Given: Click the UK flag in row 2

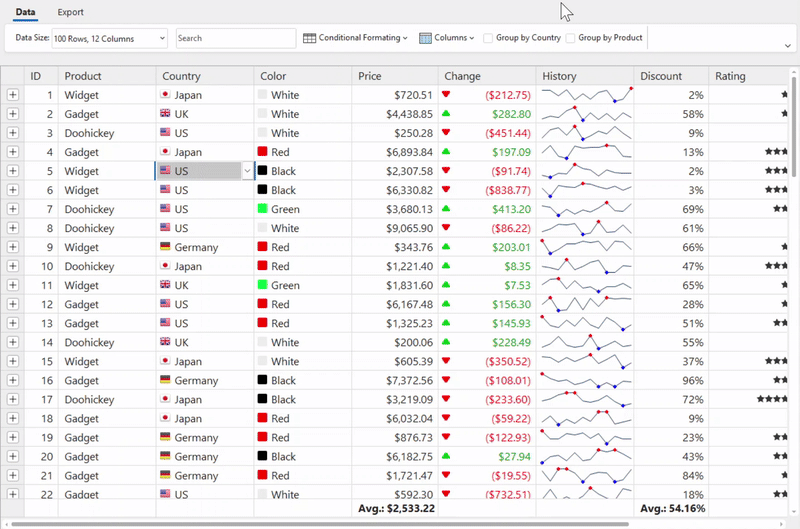Looking at the screenshot, I should [166, 114].
